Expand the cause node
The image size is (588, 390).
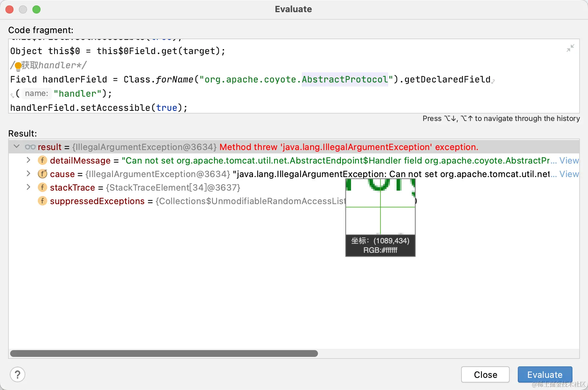pyautogui.click(x=28, y=174)
